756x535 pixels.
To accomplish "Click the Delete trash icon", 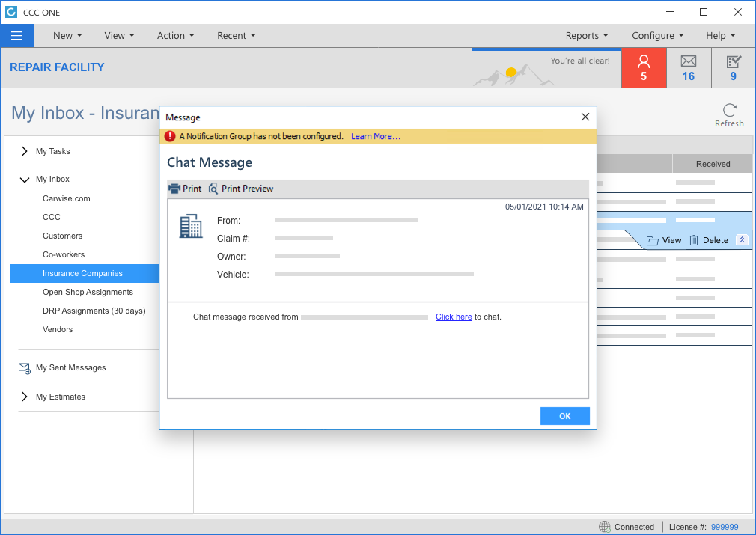I will [x=694, y=240].
